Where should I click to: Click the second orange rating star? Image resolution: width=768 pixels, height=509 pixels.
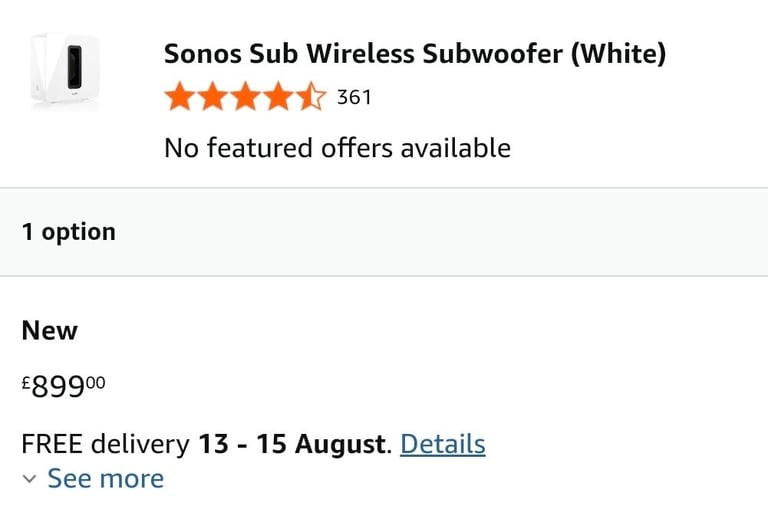213,97
